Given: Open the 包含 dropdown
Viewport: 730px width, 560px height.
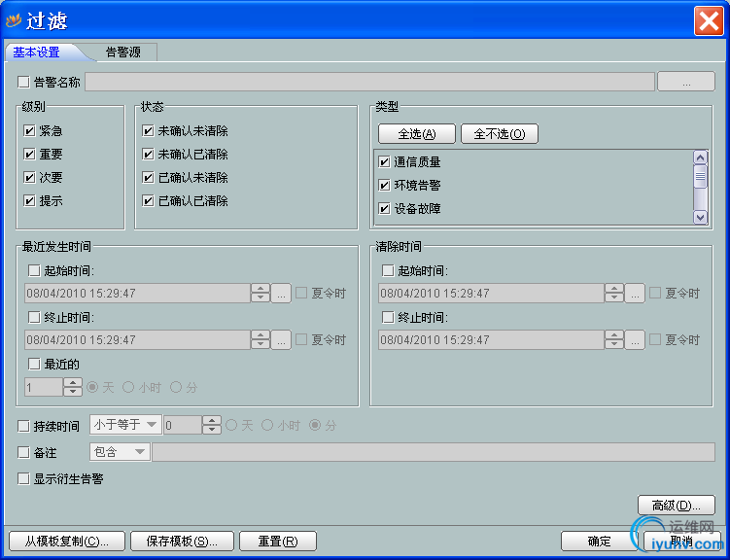Looking at the screenshot, I should click(x=121, y=452).
